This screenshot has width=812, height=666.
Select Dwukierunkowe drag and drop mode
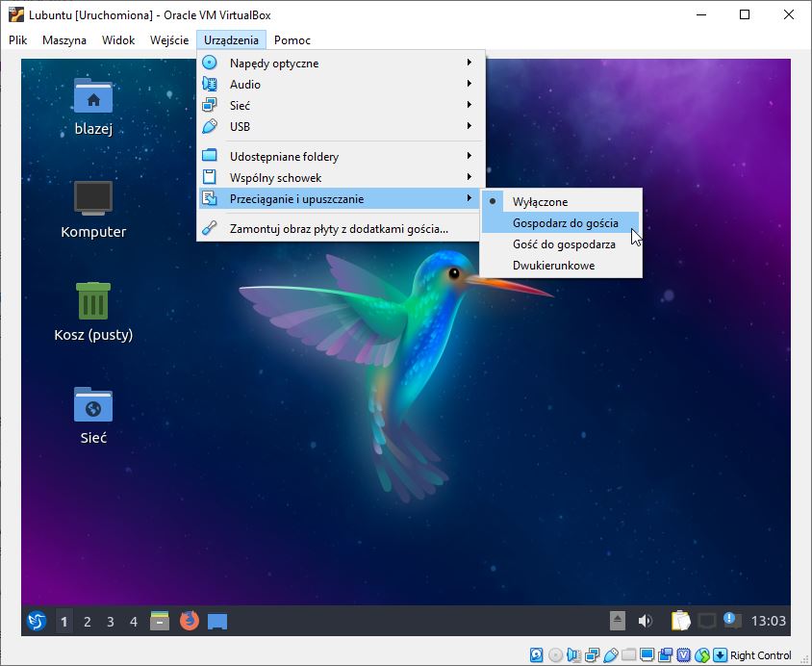[561, 266]
